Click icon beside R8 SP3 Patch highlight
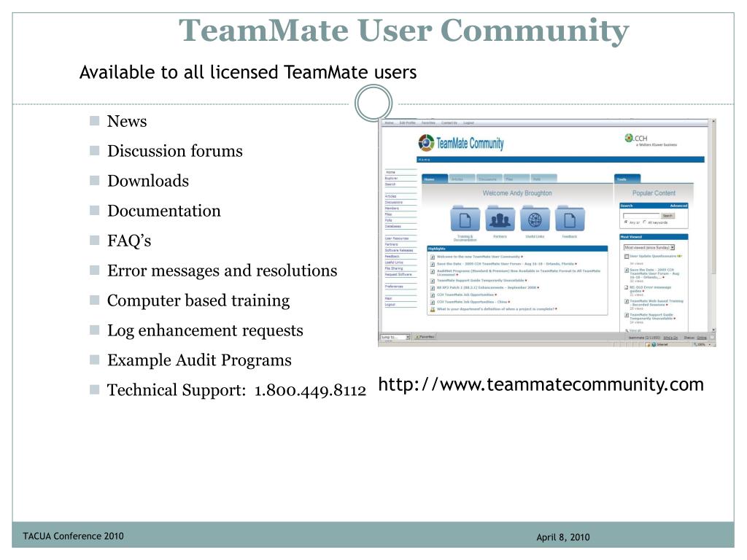 pos(433,288)
